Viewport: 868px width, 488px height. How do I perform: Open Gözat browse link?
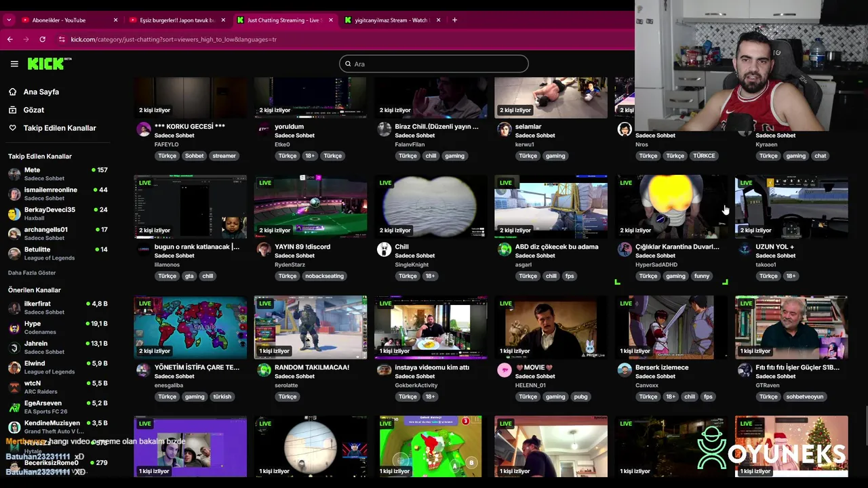tap(33, 110)
